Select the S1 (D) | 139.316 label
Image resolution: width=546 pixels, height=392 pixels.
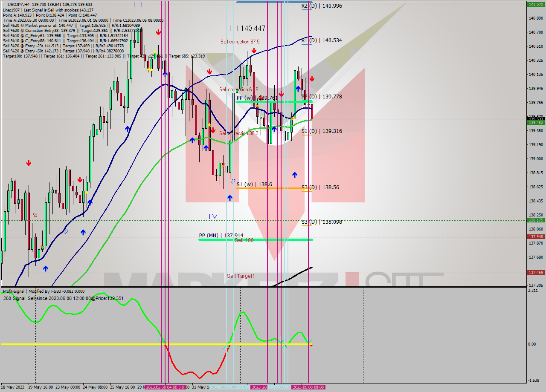[322, 131]
